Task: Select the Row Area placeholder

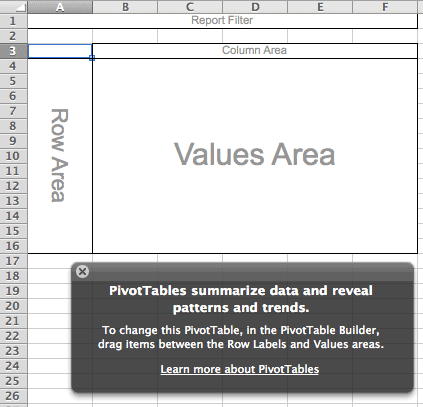Action: click(x=60, y=156)
